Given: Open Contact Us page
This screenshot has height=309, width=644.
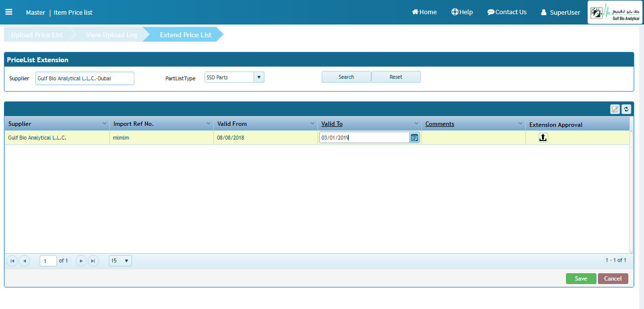Looking at the screenshot, I should [507, 12].
